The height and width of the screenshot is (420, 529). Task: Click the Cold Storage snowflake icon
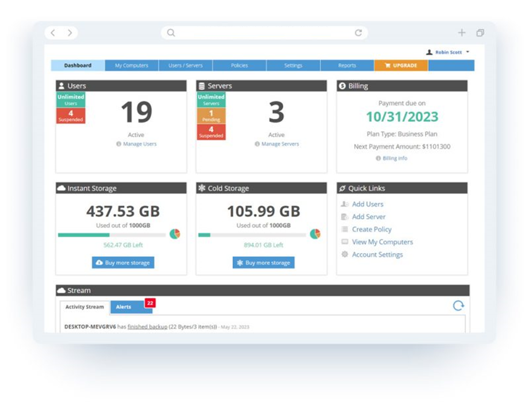coord(202,188)
